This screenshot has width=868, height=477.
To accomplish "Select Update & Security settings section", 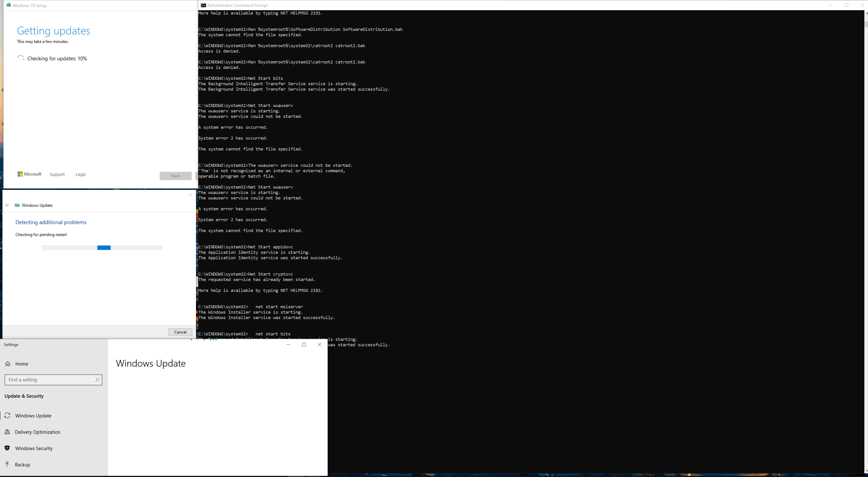I will 24,396.
